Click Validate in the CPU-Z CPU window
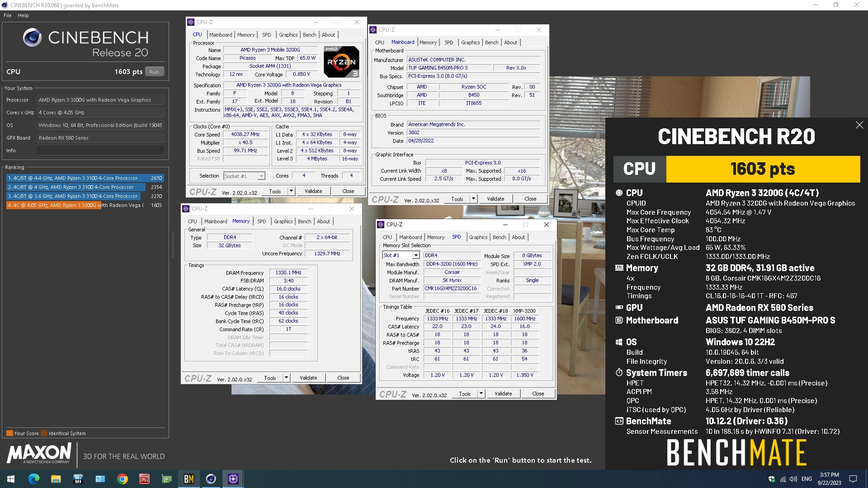 [313, 191]
